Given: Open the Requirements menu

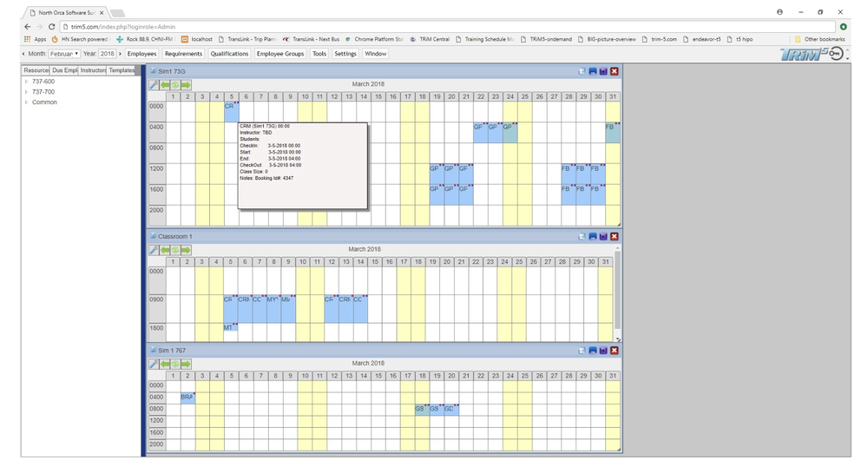Looking at the screenshot, I should click(x=183, y=54).
